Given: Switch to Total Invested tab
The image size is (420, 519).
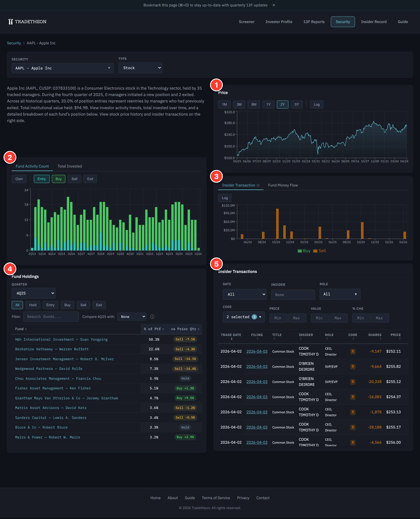Looking at the screenshot, I should [70, 166].
